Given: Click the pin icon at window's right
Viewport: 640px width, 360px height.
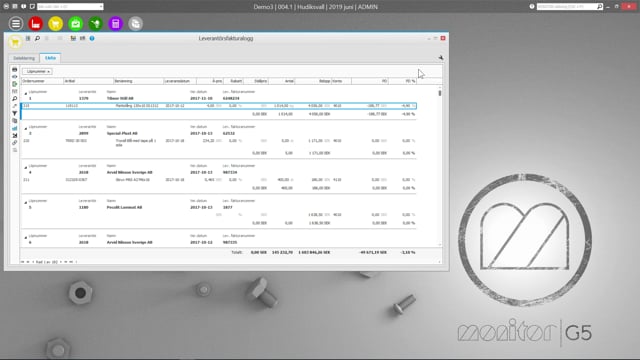Looking at the screenshot, I should click(x=441, y=58).
